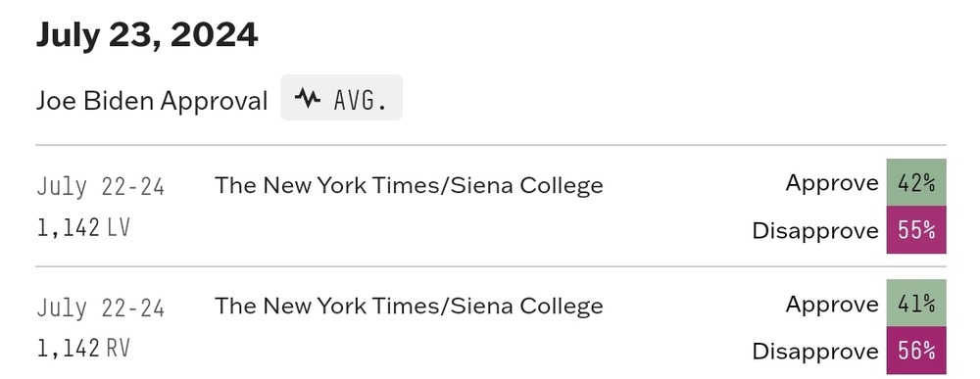
Task: Open the first New York Times/Siena College poll
Action: pyautogui.click(x=409, y=185)
